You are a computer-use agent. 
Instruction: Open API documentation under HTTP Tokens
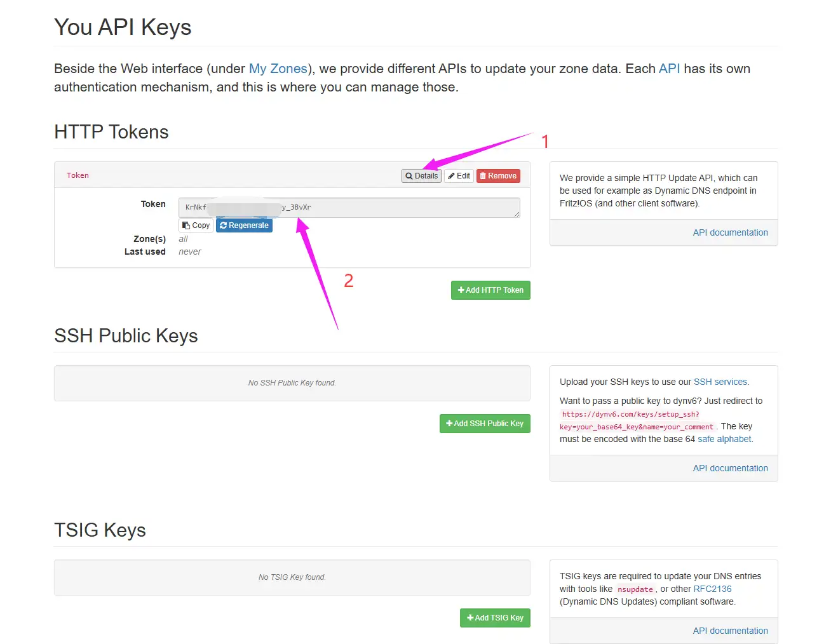pos(730,232)
